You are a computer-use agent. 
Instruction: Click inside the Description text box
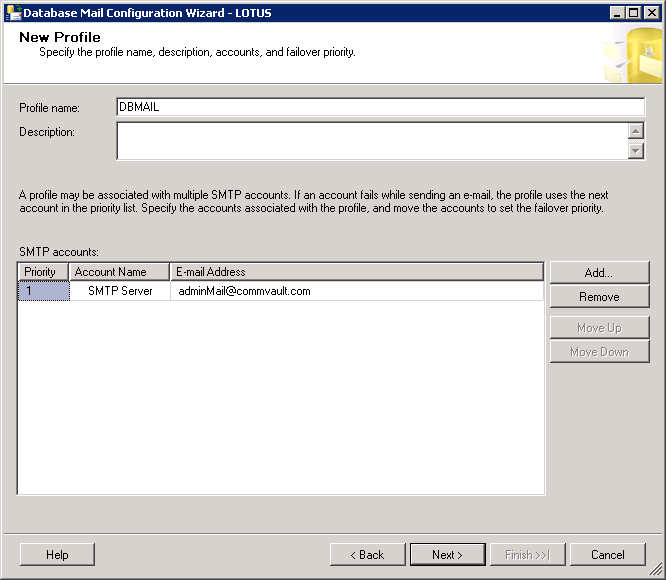(372, 141)
